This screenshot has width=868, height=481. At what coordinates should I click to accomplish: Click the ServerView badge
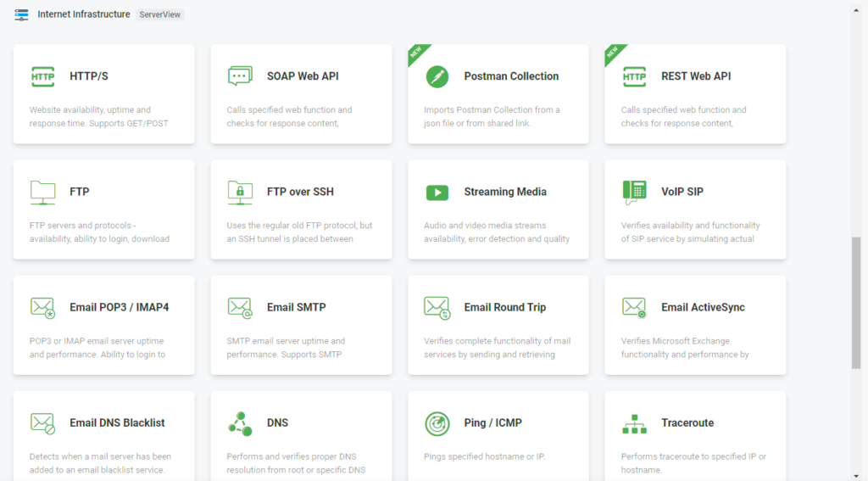[x=160, y=15]
